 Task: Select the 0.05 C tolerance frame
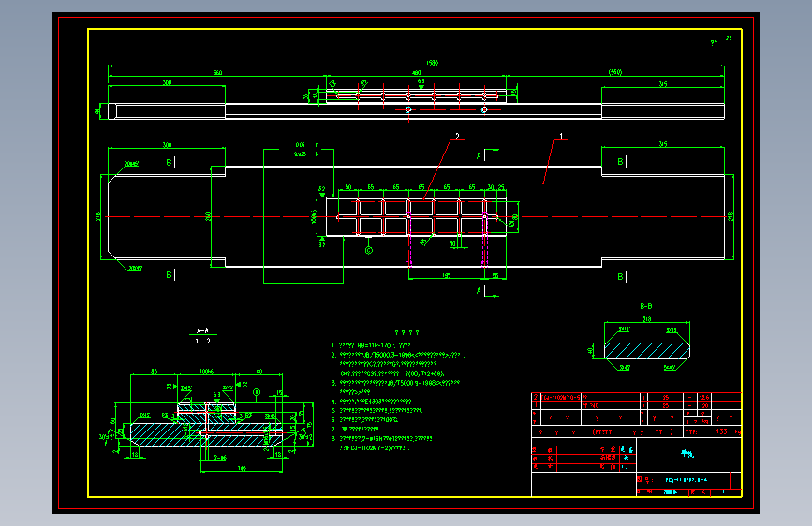pyautogui.click(x=306, y=145)
